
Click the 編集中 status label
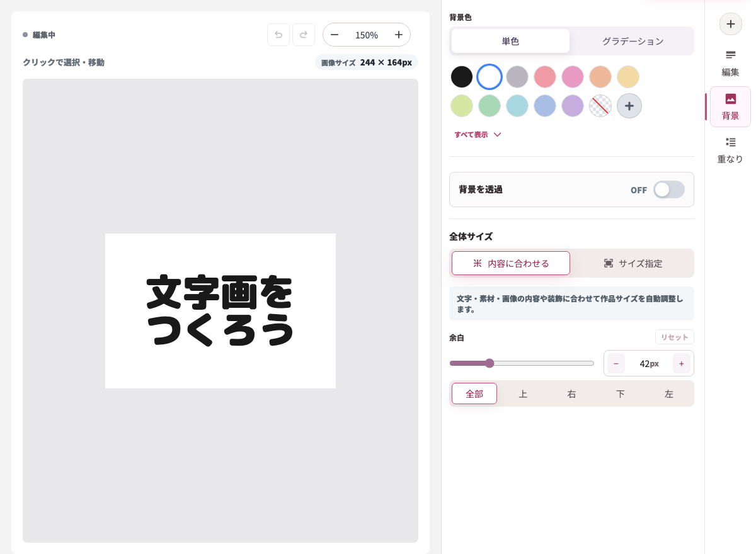click(44, 35)
